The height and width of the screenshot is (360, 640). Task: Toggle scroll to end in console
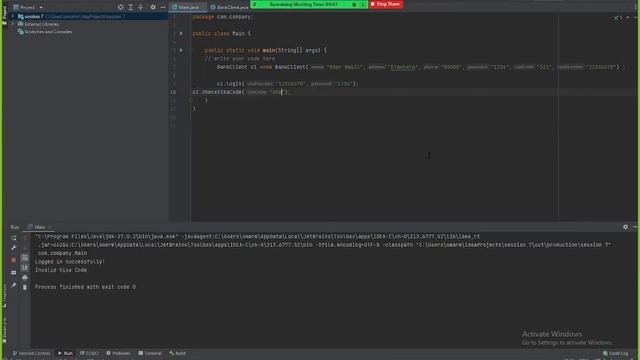point(25,268)
